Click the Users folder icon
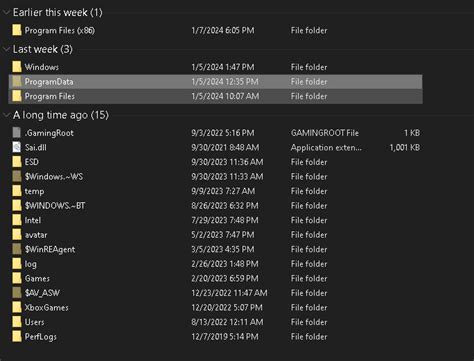474x361 pixels. 17,322
